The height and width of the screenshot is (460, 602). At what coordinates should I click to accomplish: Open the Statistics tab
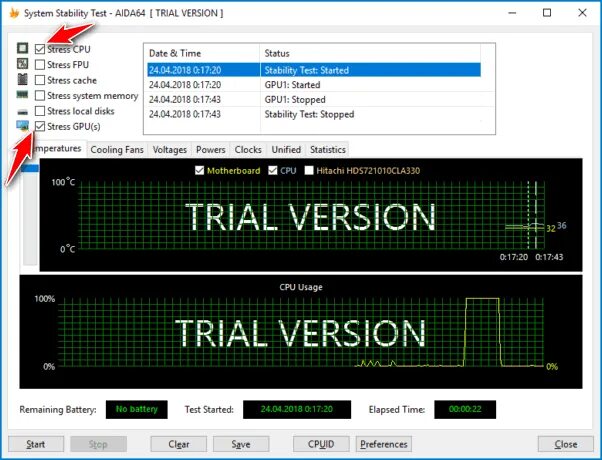click(x=328, y=149)
